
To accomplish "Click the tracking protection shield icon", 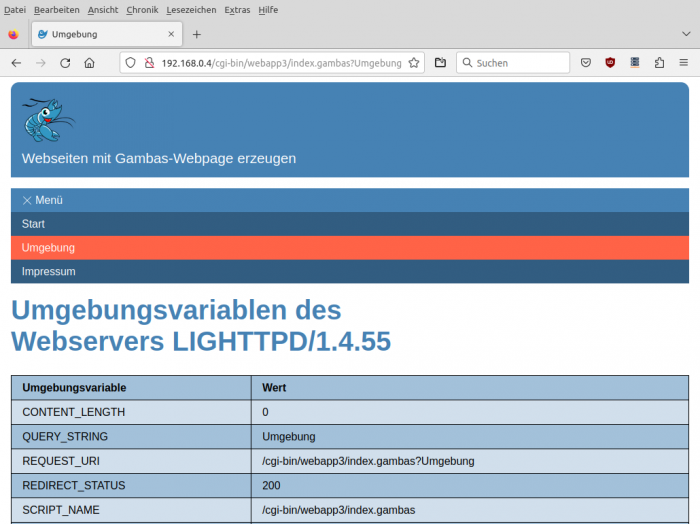I will pyautogui.click(x=130, y=63).
